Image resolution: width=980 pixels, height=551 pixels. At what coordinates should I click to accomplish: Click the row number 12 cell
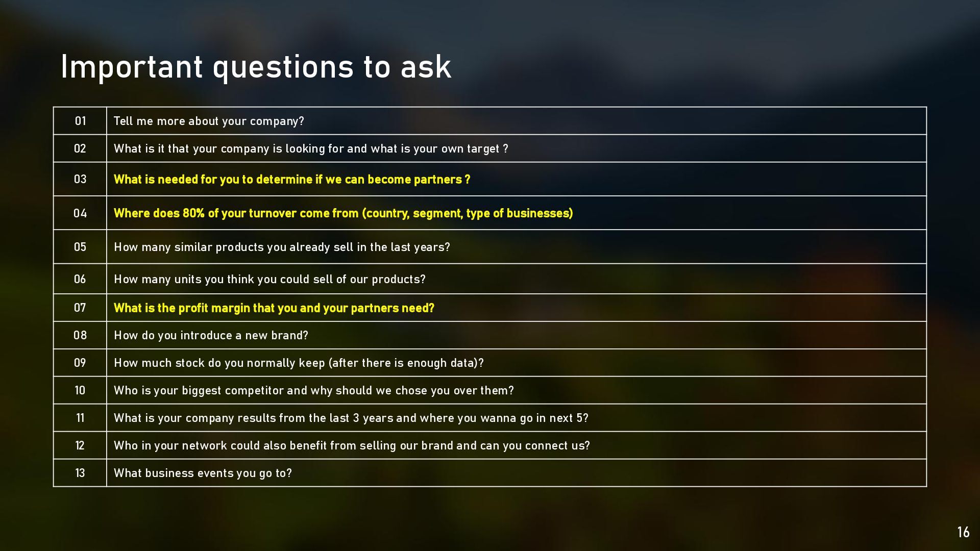(x=80, y=445)
